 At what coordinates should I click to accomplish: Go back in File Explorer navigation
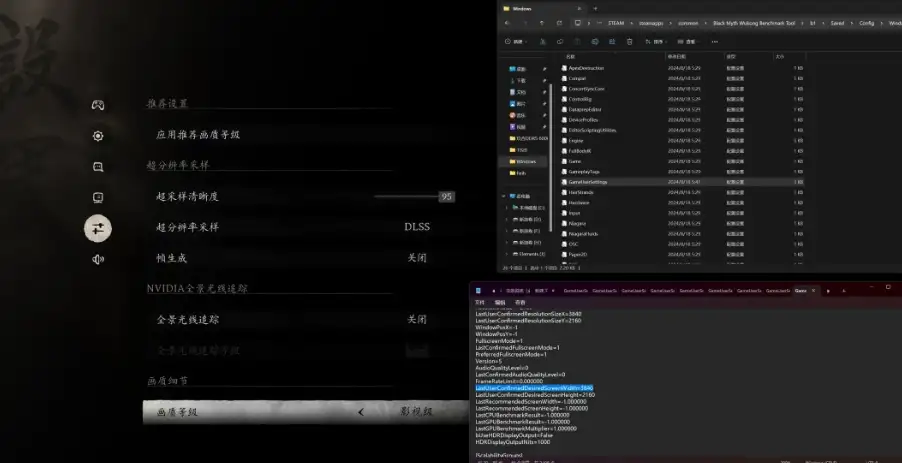[507, 23]
